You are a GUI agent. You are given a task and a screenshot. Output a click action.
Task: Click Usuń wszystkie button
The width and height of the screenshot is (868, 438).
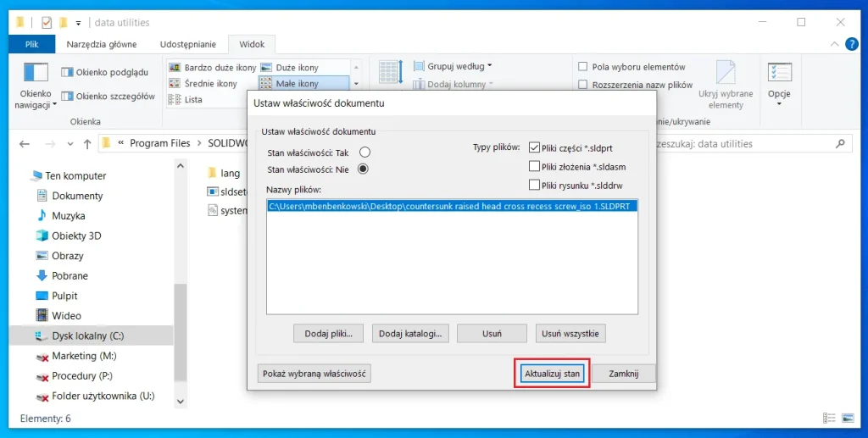pos(570,334)
